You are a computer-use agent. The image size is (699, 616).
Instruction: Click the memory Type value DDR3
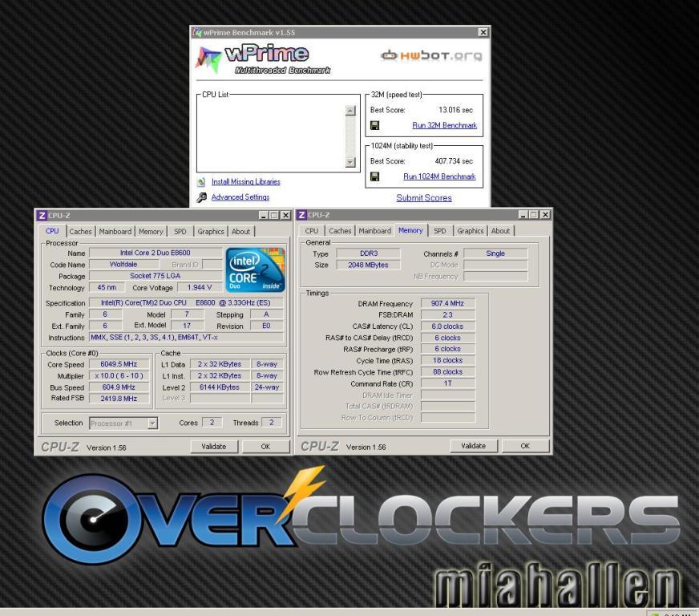coord(369,253)
